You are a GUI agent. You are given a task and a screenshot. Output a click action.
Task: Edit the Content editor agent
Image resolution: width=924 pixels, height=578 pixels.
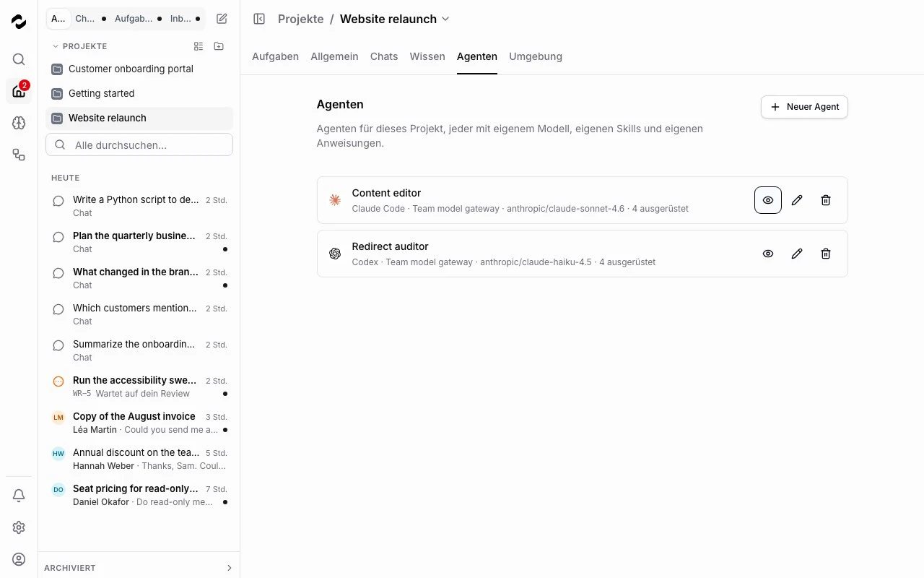click(797, 200)
